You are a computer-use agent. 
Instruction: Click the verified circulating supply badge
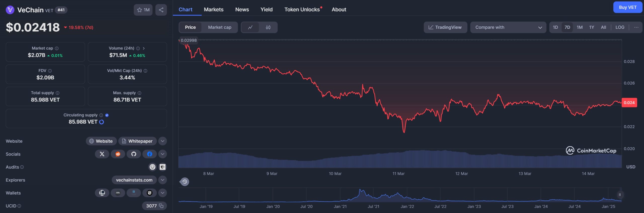coord(107,115)
